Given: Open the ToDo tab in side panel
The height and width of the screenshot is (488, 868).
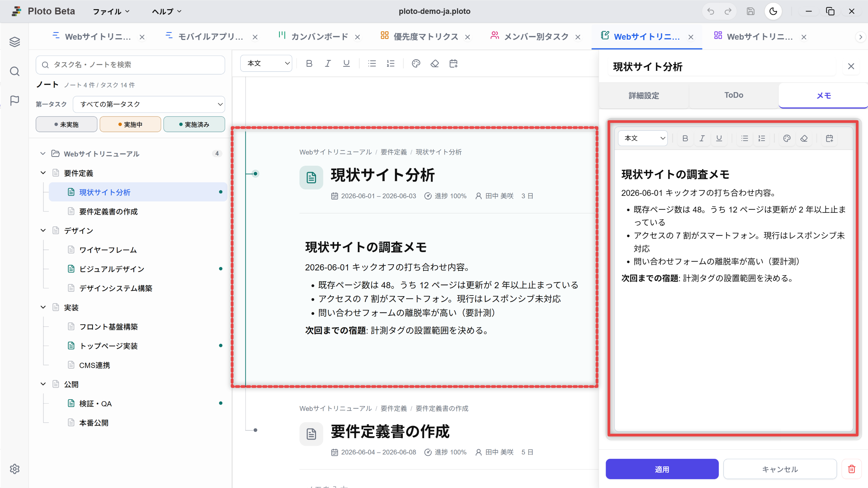Looking at the screenshot, I should (734, 95).
